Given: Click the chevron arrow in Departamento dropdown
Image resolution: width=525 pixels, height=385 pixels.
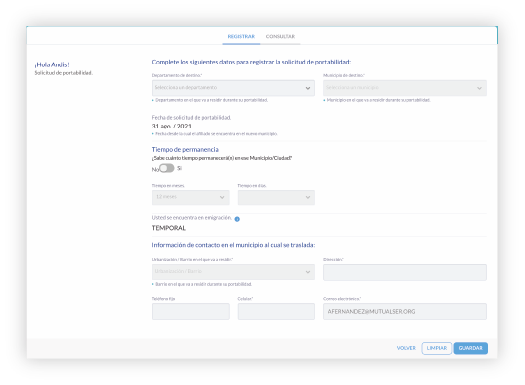Looking at the screenshot, I should tap(308, 88).
